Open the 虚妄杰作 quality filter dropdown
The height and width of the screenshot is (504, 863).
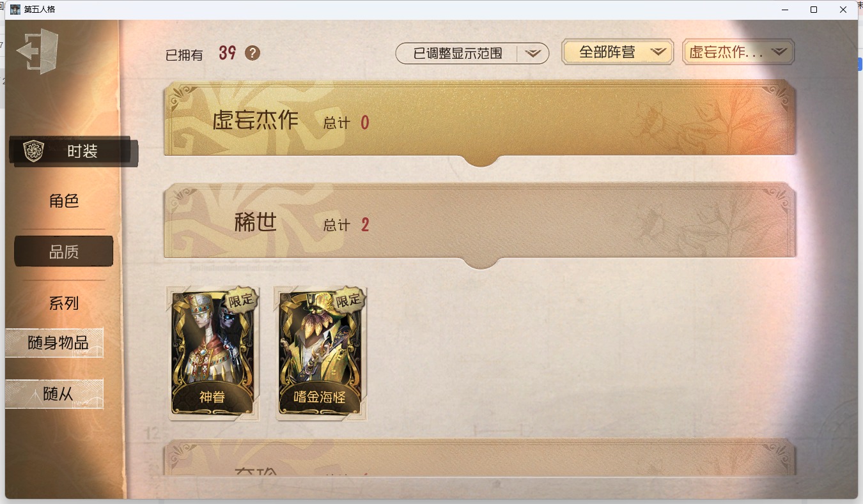(x=739, y=52)
